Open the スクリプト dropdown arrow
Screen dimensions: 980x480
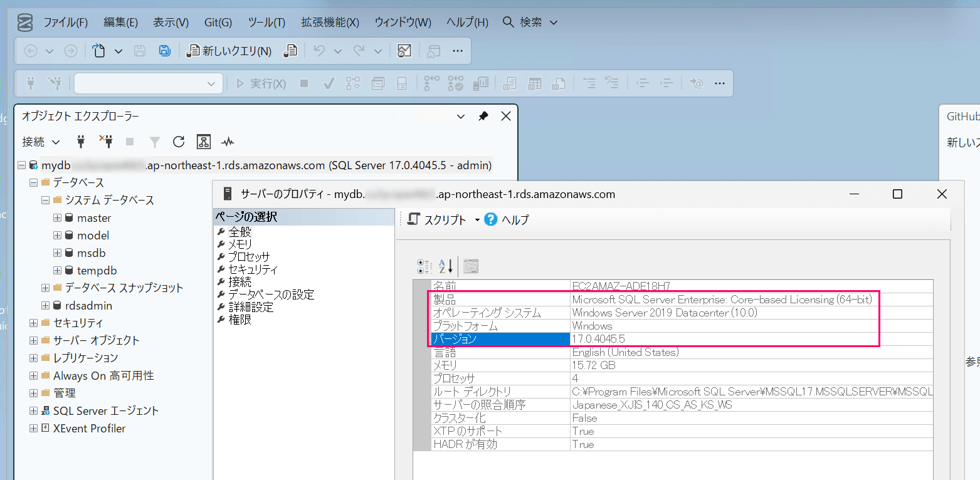477,220
